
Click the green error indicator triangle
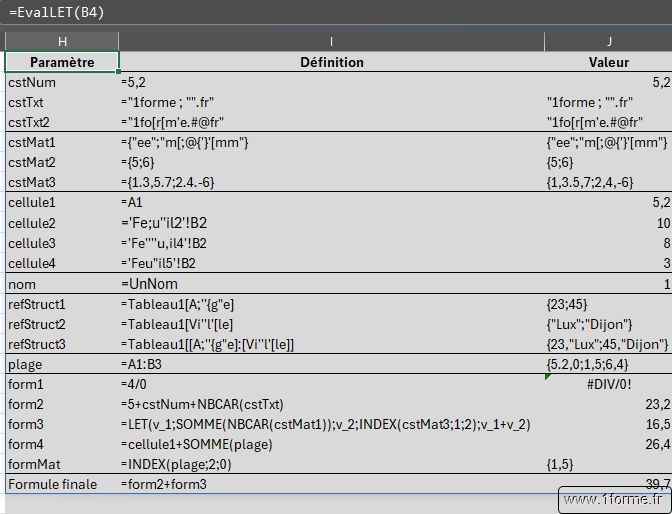[x=548, y=377]
